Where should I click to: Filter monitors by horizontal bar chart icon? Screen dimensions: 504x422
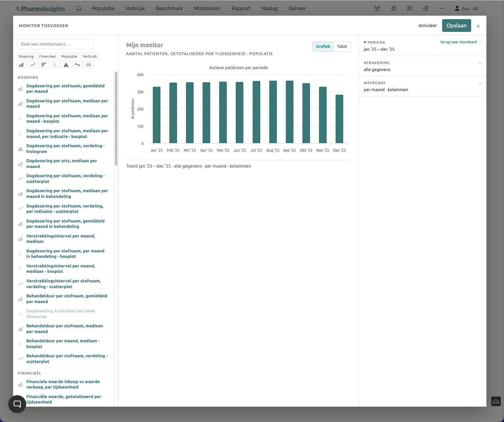click(44, 65)
